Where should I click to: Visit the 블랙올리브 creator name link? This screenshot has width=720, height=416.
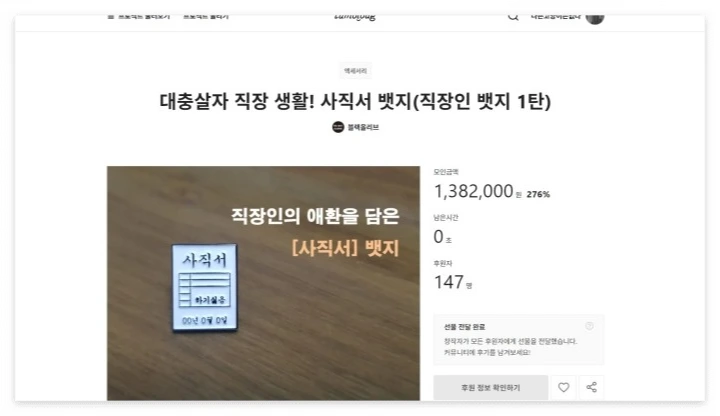(363, 127)
